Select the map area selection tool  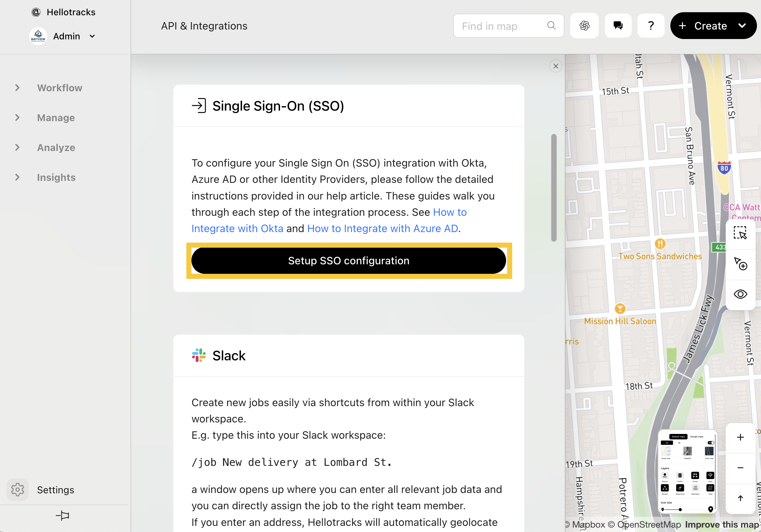tap(740, 233)
